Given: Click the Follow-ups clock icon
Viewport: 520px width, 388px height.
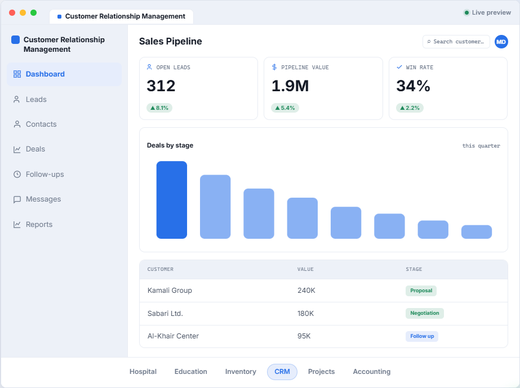Looking at the screenshot, I should (17, 174).
